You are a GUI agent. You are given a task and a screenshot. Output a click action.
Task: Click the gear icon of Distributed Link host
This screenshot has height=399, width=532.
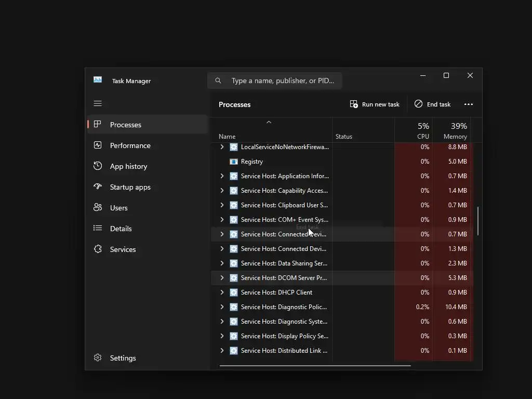click(234, 351)
